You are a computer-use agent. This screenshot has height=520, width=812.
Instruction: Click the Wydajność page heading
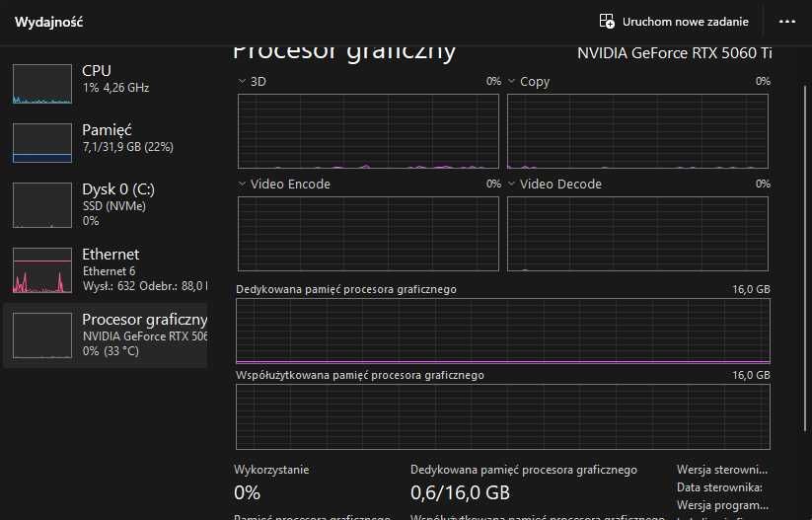(x=48, y=22)
